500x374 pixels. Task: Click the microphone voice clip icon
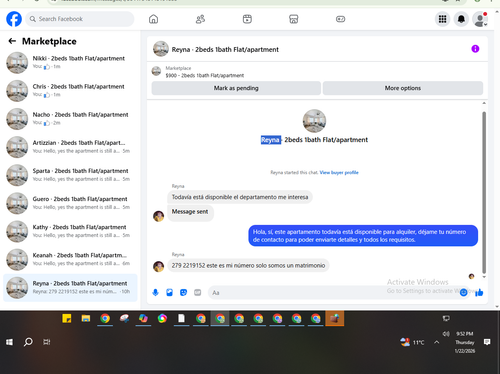tap(155, 293)
